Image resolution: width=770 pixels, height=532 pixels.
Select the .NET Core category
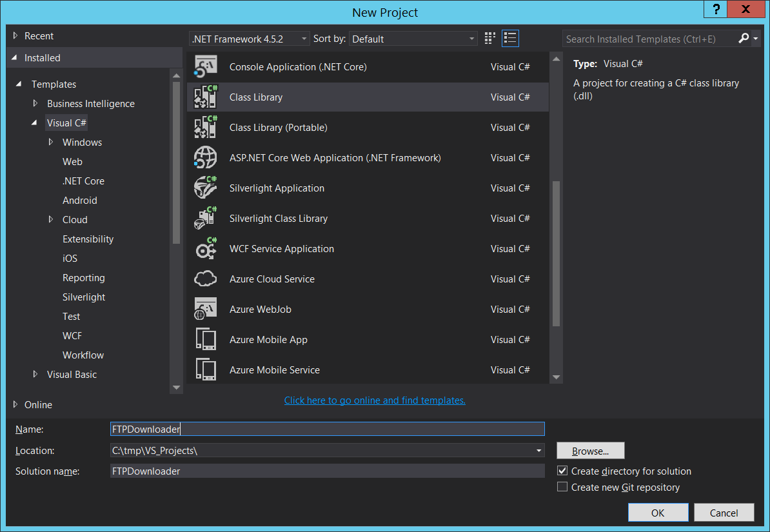click(x=83, y=181)
